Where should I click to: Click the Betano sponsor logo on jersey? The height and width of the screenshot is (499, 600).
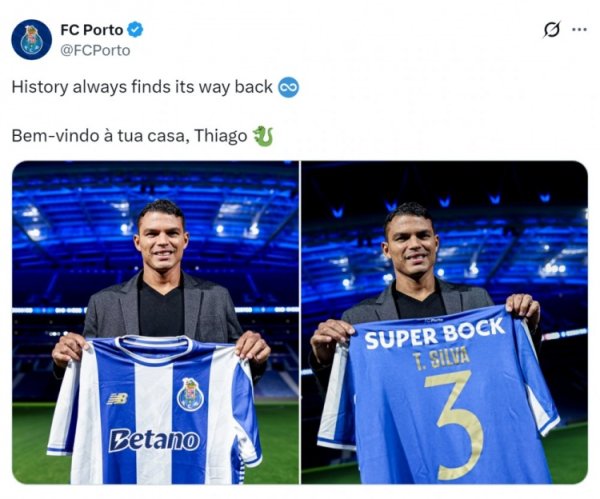click(x=154, y=440)
